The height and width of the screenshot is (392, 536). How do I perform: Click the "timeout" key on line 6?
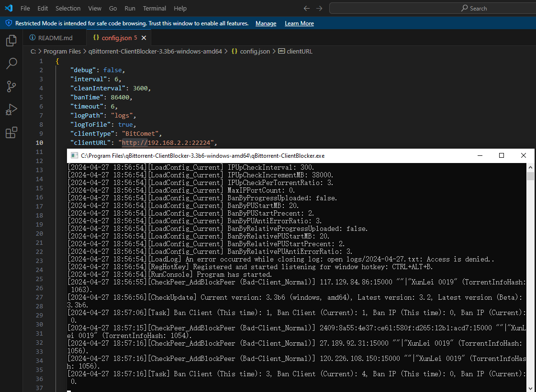(x=87, y=107)
